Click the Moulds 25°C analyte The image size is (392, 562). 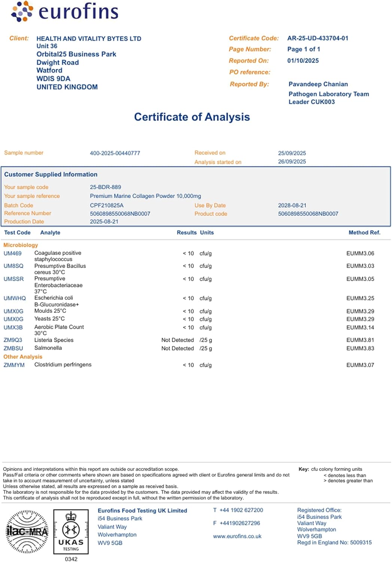(50, 311)
